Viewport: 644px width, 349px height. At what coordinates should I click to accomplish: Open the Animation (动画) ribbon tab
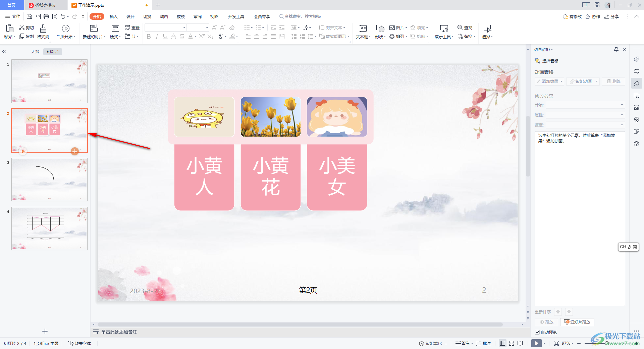tap(164, 16)
